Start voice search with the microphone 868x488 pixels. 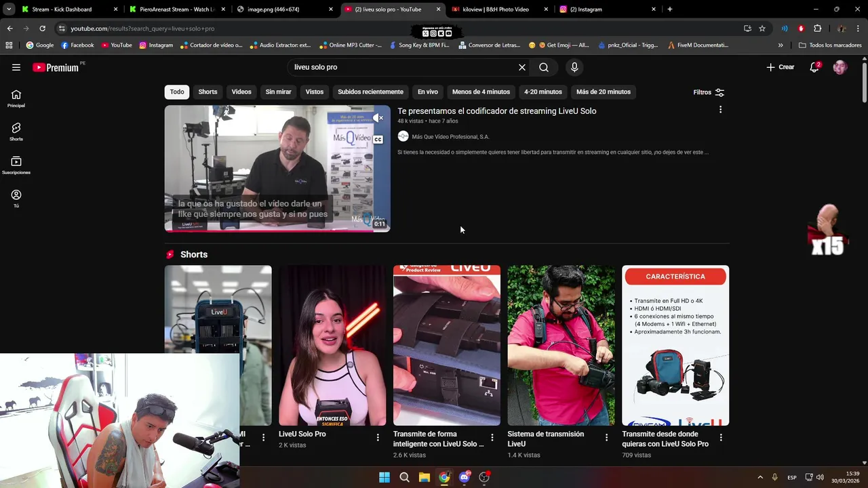point(574,67)
